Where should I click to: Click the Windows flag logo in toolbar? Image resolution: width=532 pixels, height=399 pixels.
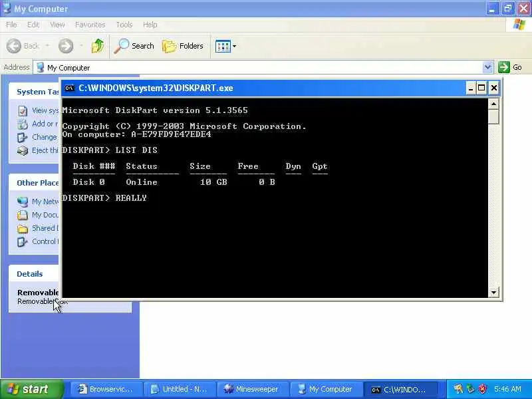coord(519,25)
